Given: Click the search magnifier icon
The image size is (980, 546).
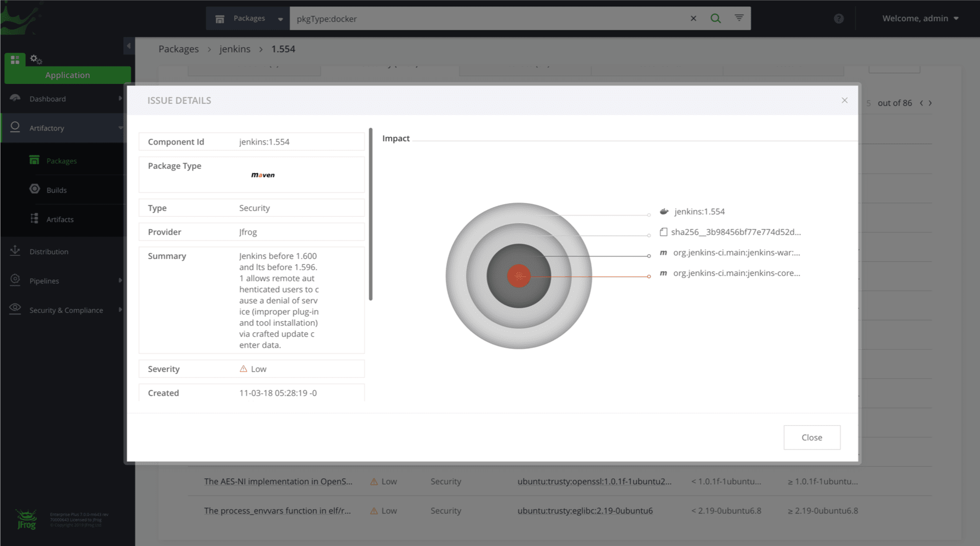Looking at the screenshot, I should pos(715,18).
